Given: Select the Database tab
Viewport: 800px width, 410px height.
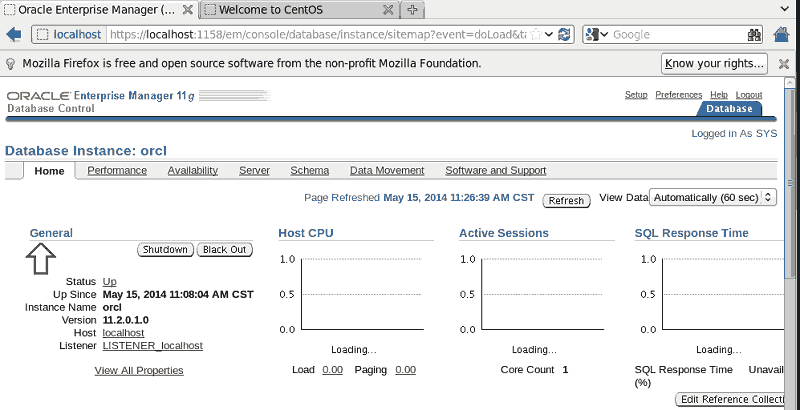Looking at the screenshot, I should click(x=729, y=109).
